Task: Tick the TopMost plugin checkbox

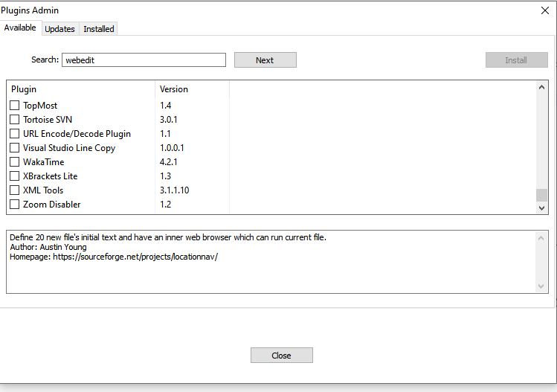Action: [14, 105]
